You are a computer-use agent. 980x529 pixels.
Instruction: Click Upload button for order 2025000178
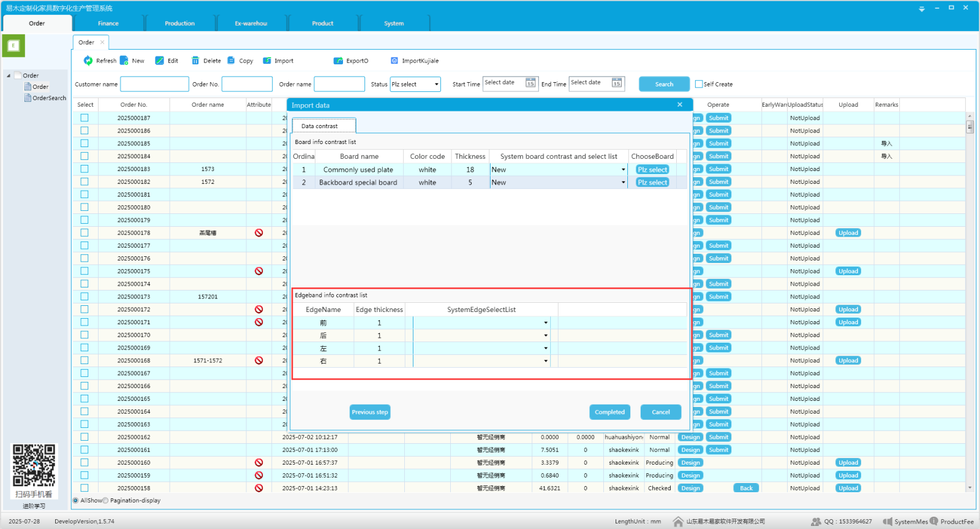pyautogui.click(x=848, y=233)
